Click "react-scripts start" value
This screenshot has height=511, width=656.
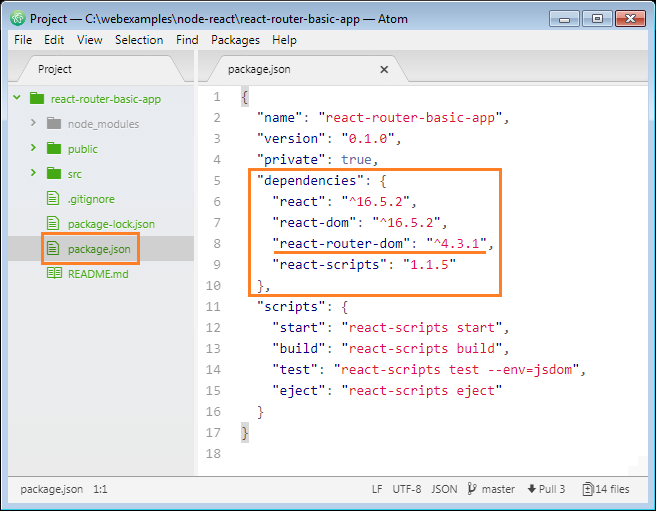[422, 327]
